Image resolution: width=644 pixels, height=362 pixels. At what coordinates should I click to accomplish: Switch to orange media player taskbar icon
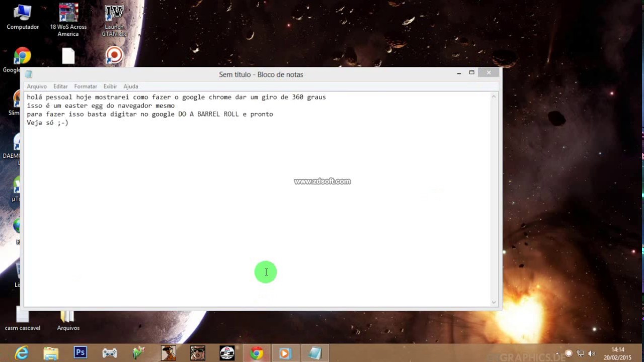[x=285, y=353]
